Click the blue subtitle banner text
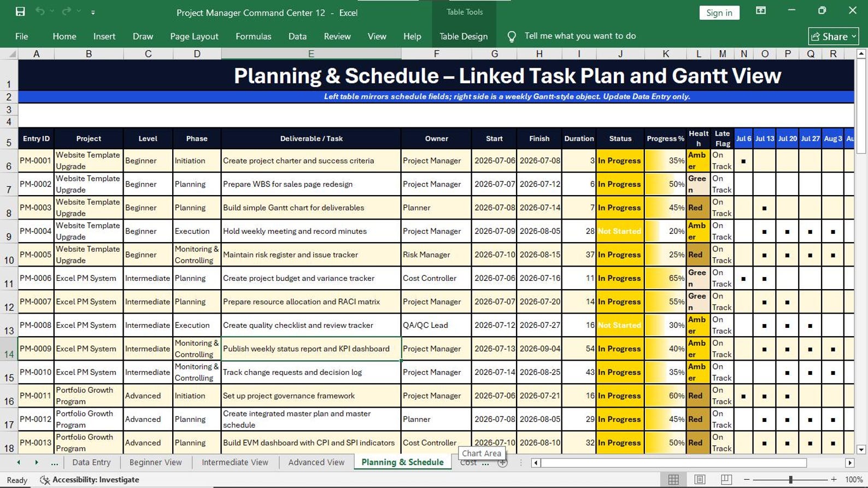 click(x=507, y=96)
